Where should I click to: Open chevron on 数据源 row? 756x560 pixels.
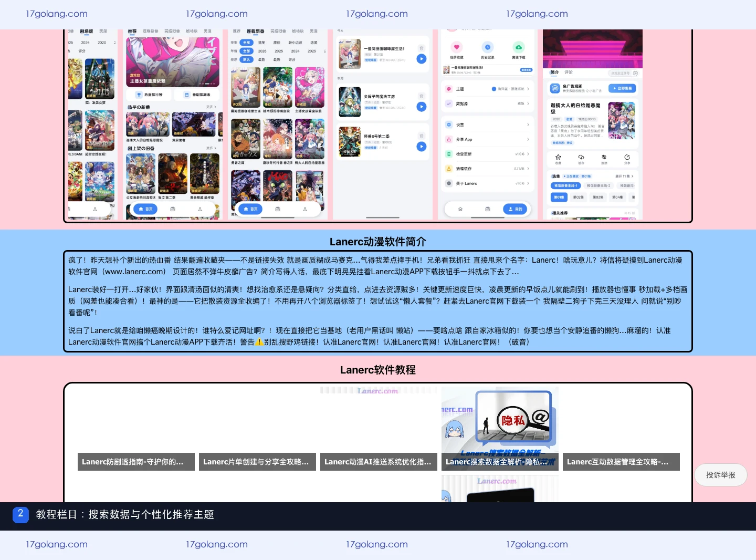coord(528,103)
